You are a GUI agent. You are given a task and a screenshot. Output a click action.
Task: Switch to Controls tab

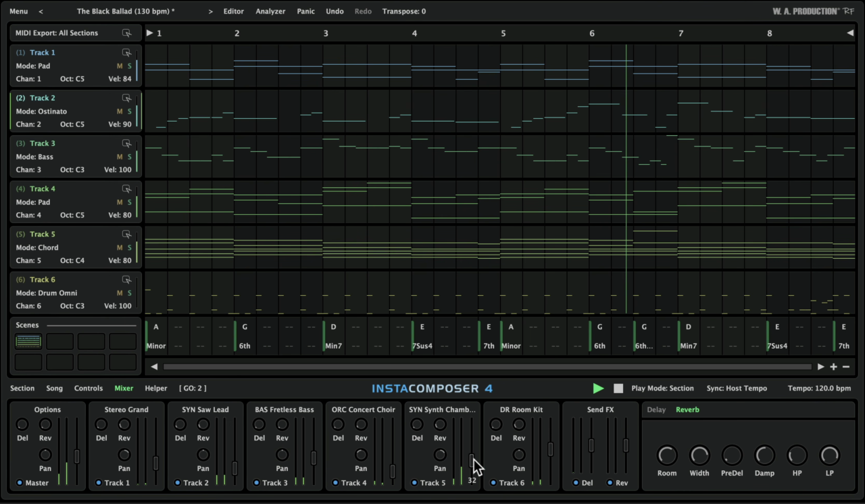pos(89,388)
